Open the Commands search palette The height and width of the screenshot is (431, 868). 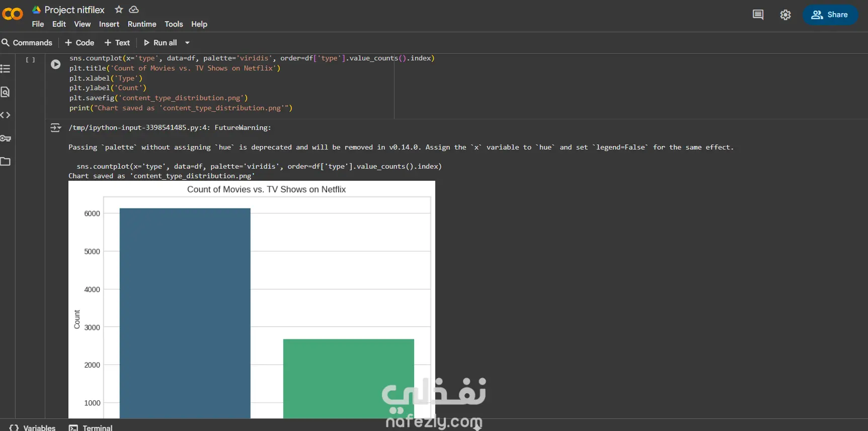pos(27,43)
